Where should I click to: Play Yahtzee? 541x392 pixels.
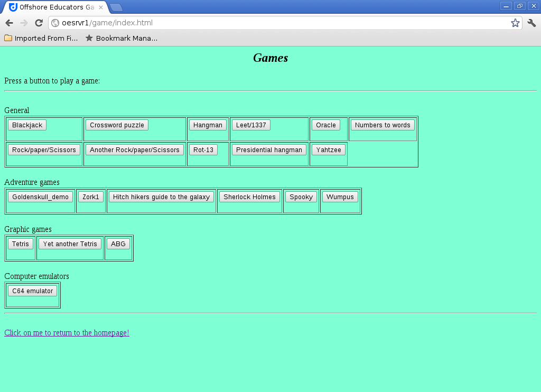(328, 150)
